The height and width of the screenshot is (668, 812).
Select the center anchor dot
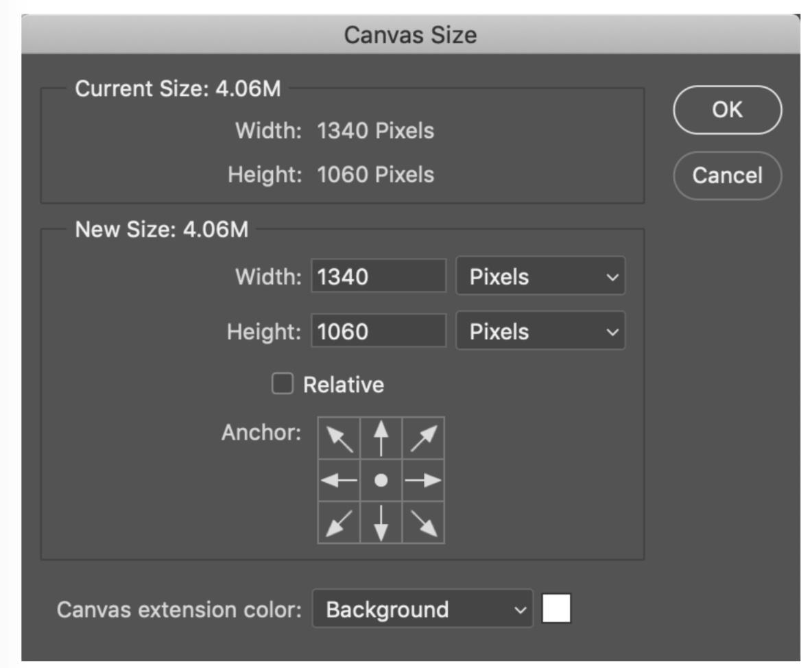[x=381, y=481]
